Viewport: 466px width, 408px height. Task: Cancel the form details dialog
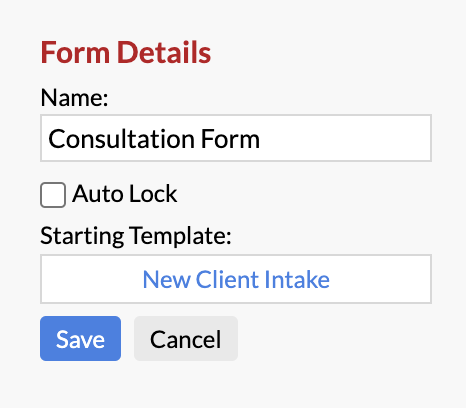(186, 338)
